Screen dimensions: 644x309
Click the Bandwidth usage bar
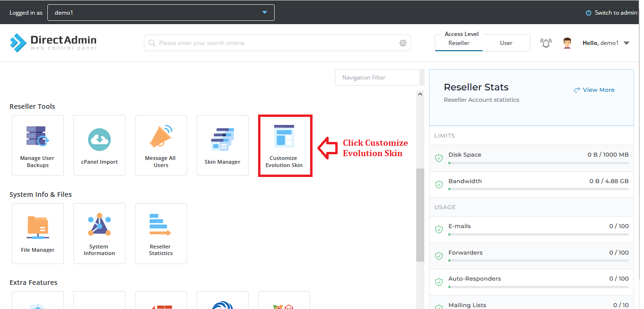click(x=538, y=189)
